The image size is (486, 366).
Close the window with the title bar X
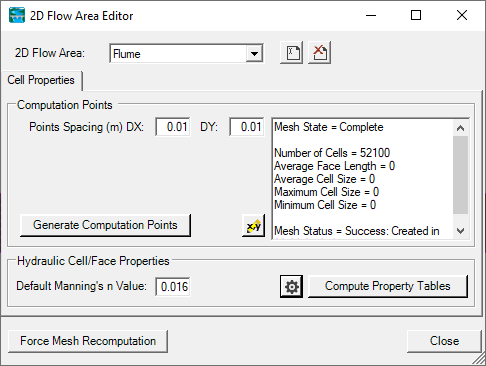(x=462, y=15)
